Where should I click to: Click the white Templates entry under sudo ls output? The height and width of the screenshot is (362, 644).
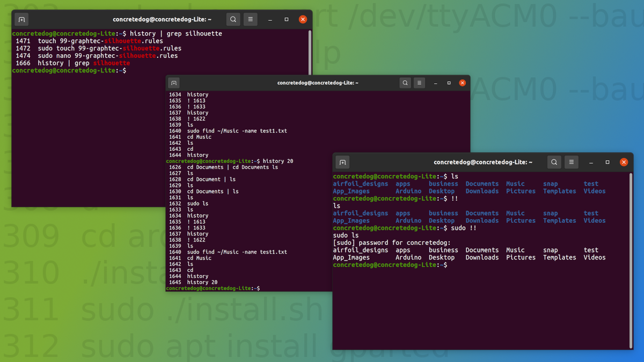tap(559, 257)
